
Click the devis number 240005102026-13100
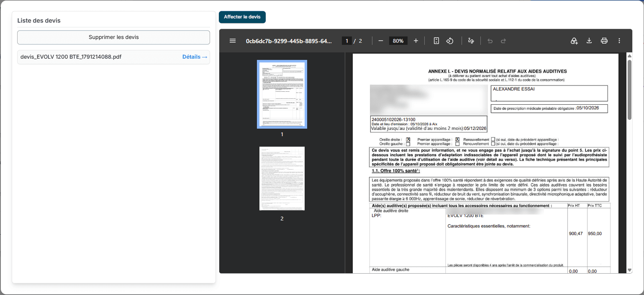(393, 120)
